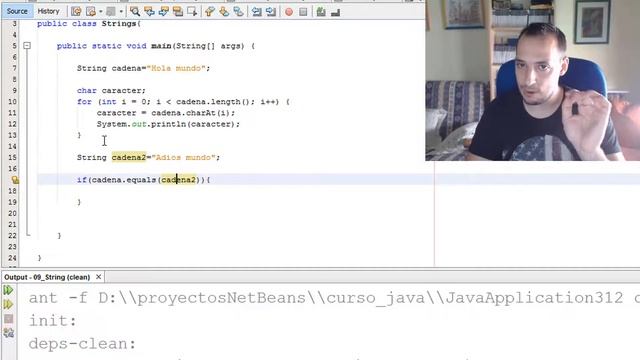Click 'if(cadena.equals' on line 17
The width and height of the screenshot is (640, 360).
click(x=116, y=180)
